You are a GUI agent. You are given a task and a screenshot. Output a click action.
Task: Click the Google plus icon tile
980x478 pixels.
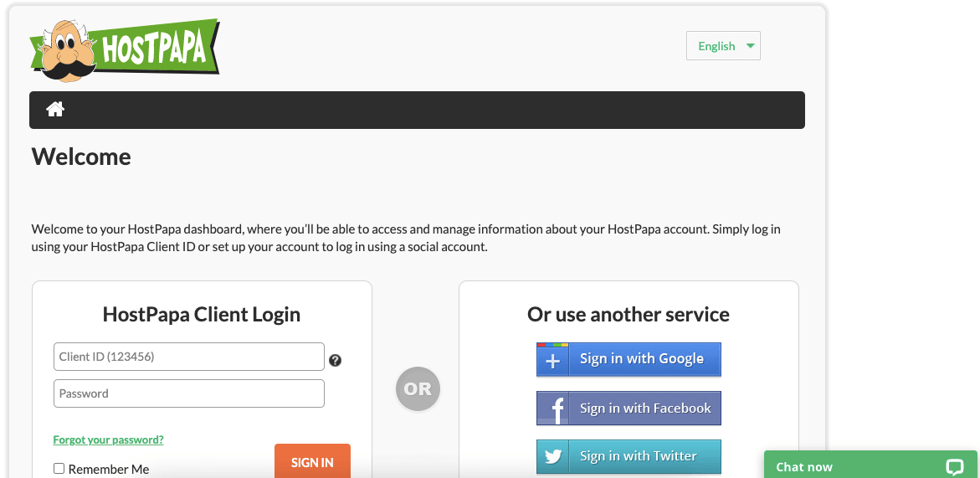(x=552, y=360)
